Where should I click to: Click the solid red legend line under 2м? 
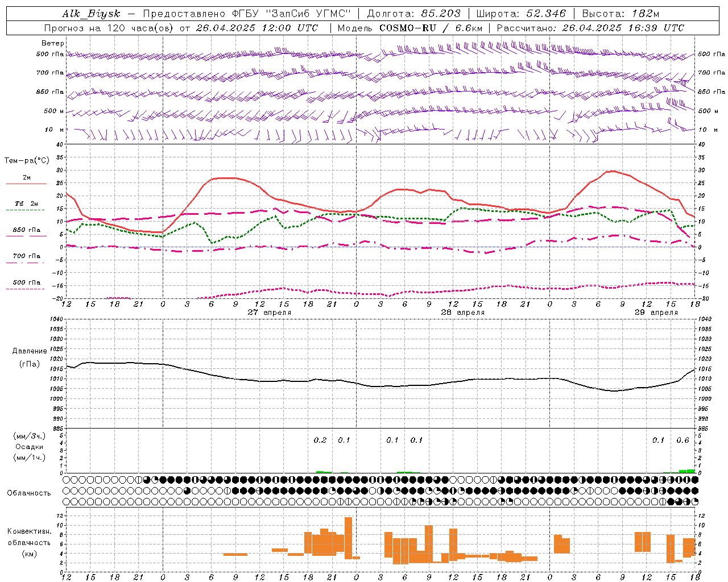coord(27,184)
